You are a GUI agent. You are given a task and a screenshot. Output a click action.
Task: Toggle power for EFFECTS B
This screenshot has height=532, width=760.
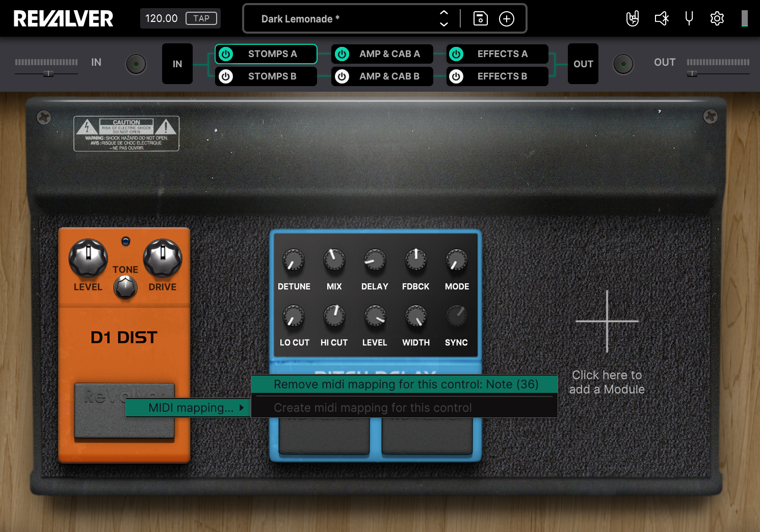click(456, 76)
